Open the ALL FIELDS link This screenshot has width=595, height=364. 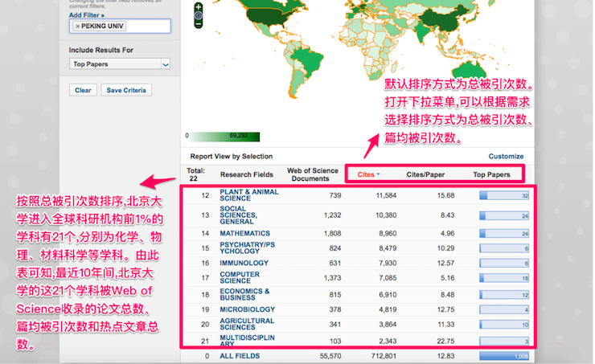click(240, 356)
